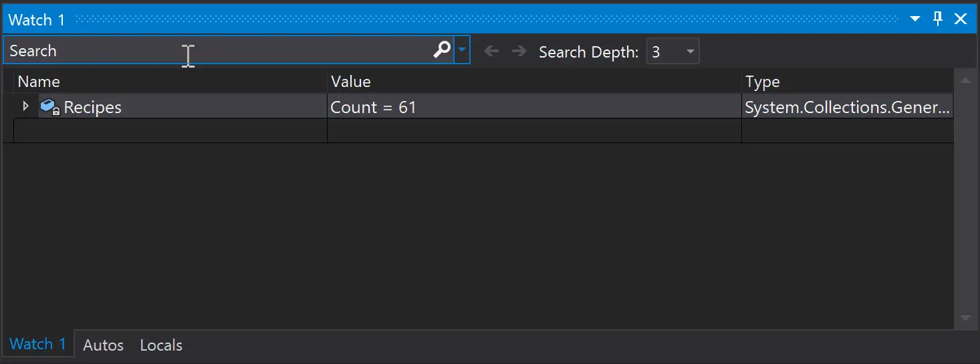Open the Search Depth combo box

(672, 52)
